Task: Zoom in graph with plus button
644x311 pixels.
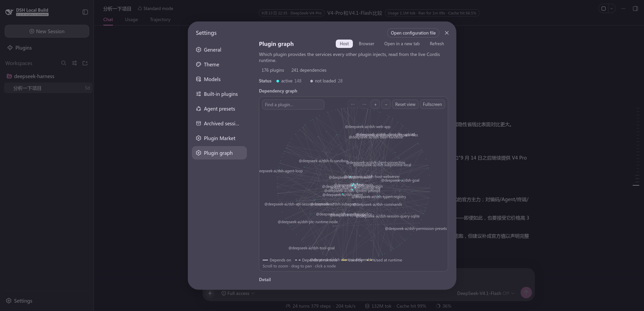Action: [x=375, y=105]
